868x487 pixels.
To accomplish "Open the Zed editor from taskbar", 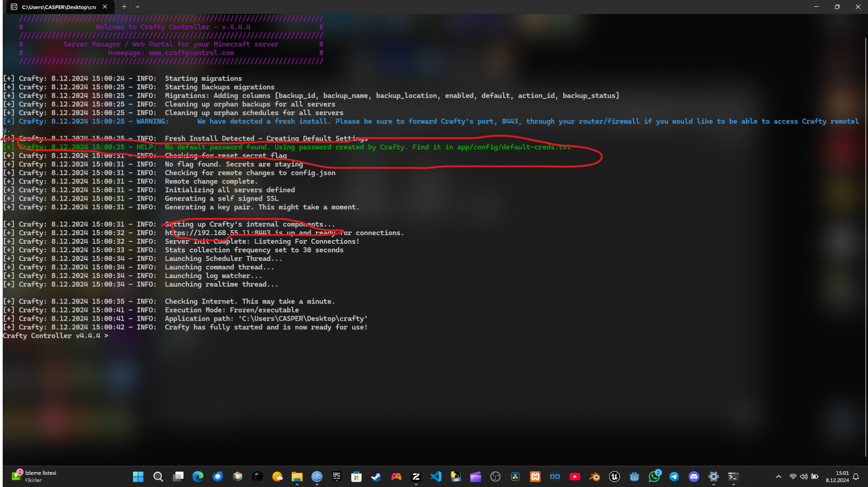I will [416, 477].
